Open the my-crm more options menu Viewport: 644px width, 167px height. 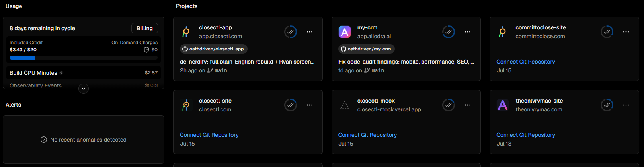click(468, 32)
